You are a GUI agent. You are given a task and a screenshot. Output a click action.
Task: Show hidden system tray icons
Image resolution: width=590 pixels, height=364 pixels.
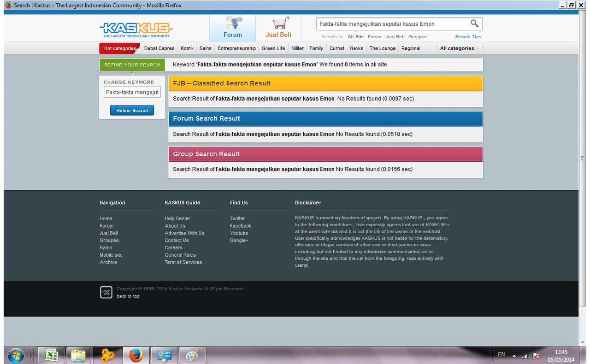coord(514,356)
